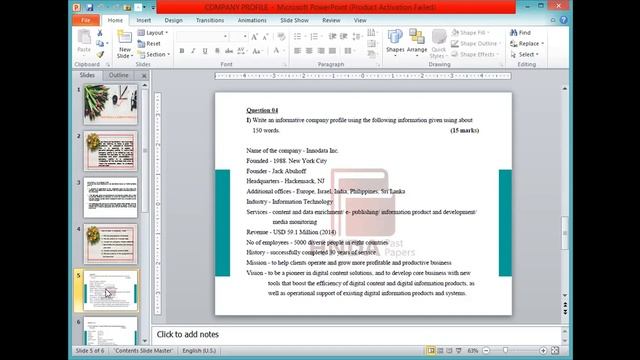
Task: Click the zoom in plus button
Action: click(x=543, y=351)
